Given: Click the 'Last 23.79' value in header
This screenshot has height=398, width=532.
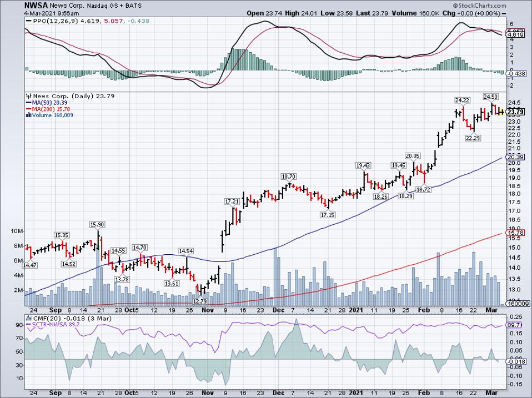Looking at the screenshot, I should 372,13.
